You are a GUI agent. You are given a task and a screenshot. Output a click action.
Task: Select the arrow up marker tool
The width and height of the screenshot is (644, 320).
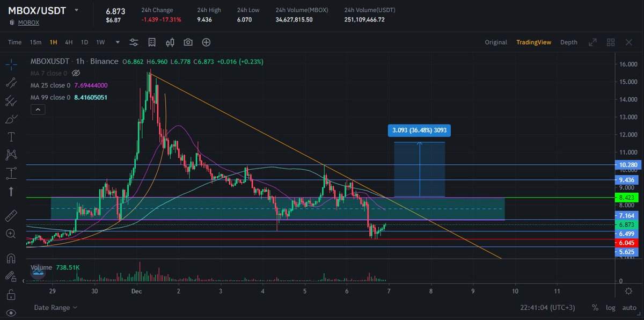(11, 191)
